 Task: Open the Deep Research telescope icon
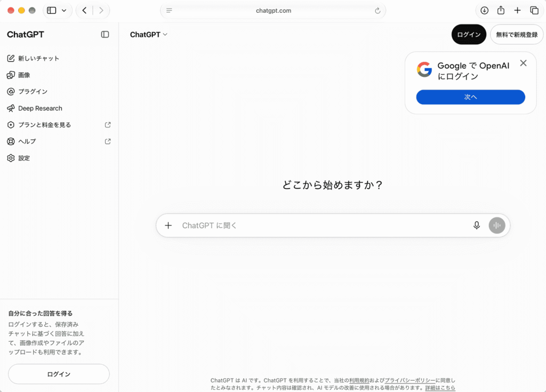coord(11,108)
